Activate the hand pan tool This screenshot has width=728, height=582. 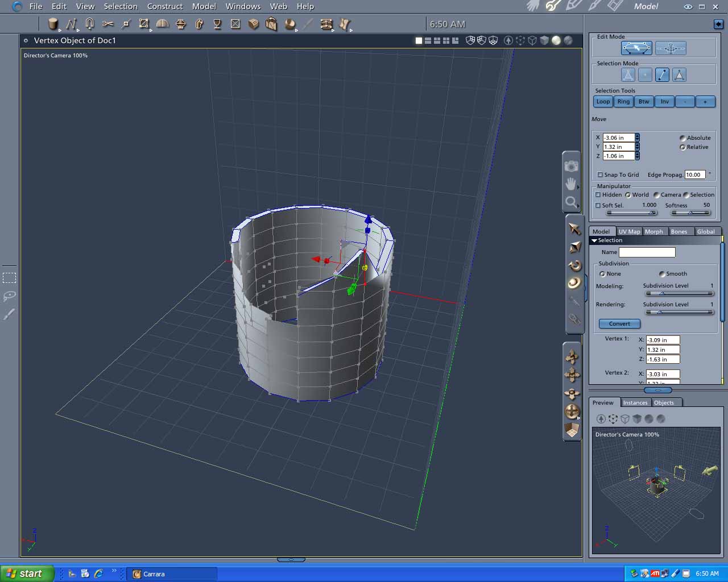(571, 184)
